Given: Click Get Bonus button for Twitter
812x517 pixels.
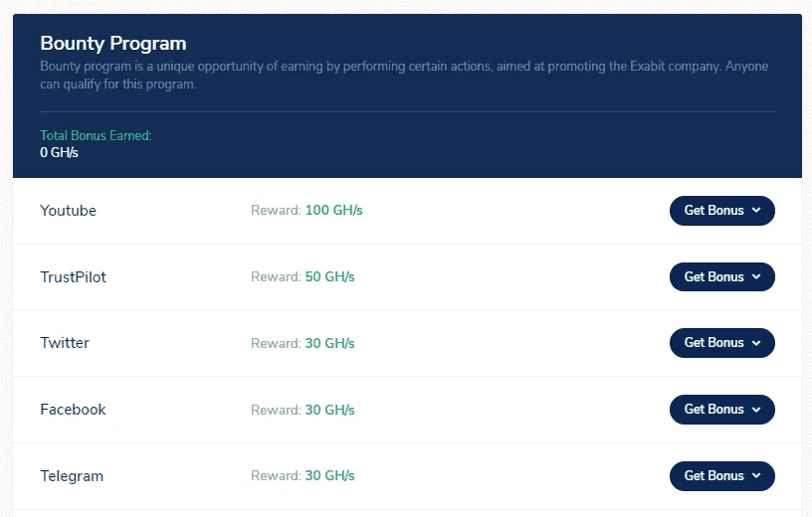Looking at the screenshot, I should pos(721,343).
